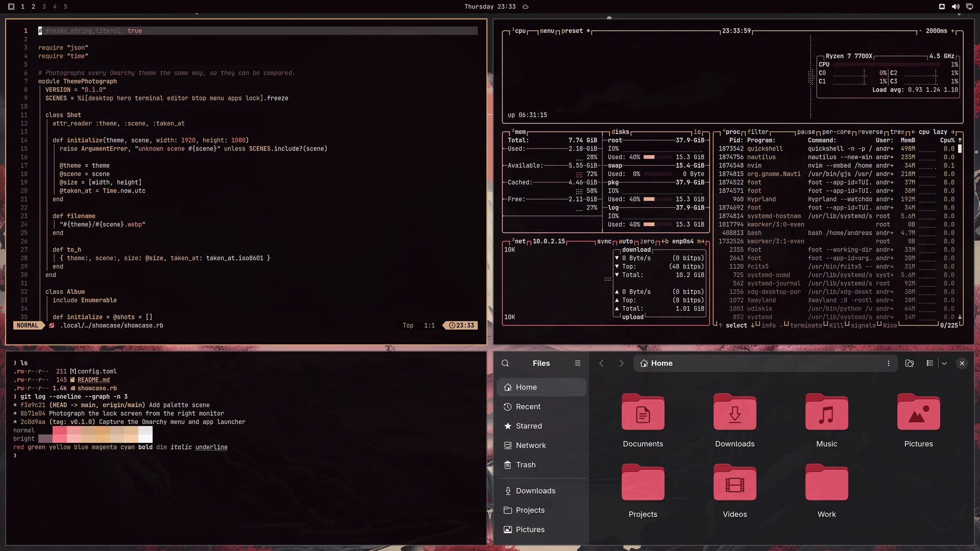Click btop preset option
This screenshot has width=980, height=551.
(576, 31)
